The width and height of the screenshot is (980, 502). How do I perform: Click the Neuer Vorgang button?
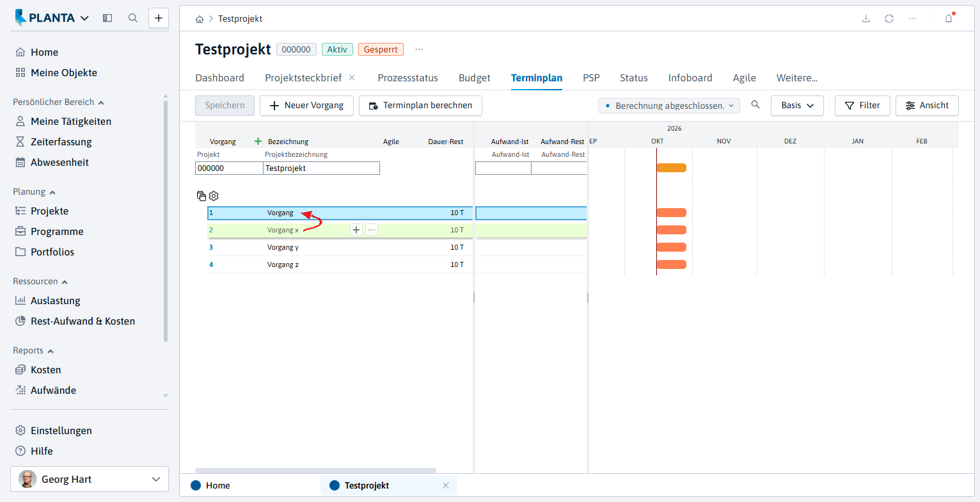tap(306, 106)
